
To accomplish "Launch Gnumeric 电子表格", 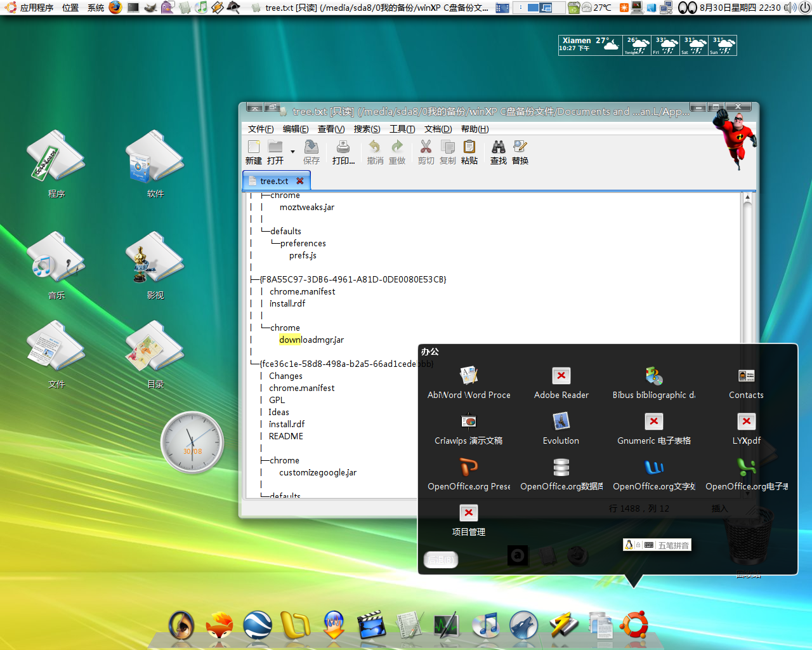I will tap(654, 429).
